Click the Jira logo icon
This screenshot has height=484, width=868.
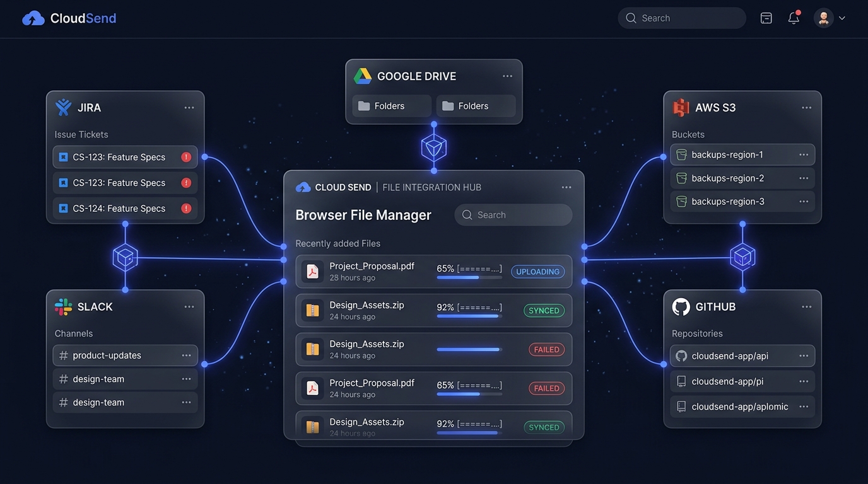point(63,107)
